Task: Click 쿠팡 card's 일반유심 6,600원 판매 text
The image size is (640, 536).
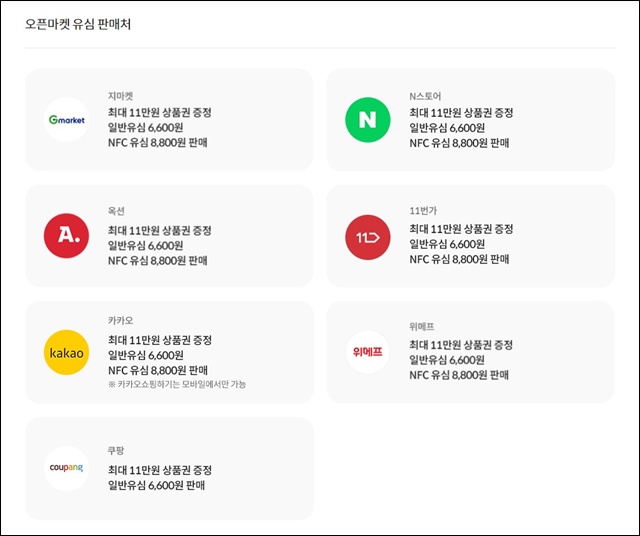Action: pos(156,485)
